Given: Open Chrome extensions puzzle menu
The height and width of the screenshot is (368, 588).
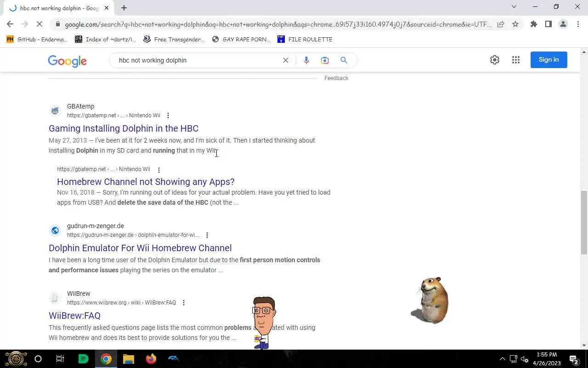Looking at the screenshot, I should [x=534, y=24].
